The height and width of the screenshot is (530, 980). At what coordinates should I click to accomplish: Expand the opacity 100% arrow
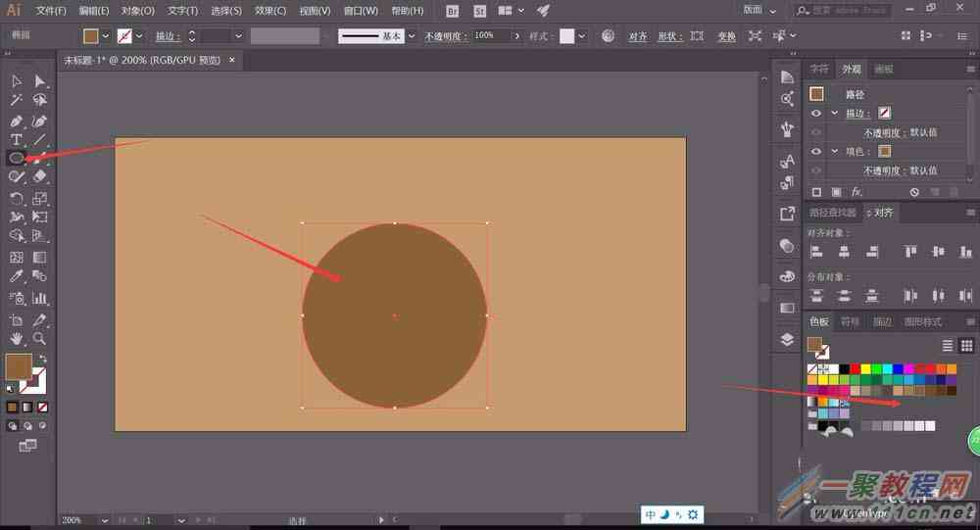pos(516,36)
